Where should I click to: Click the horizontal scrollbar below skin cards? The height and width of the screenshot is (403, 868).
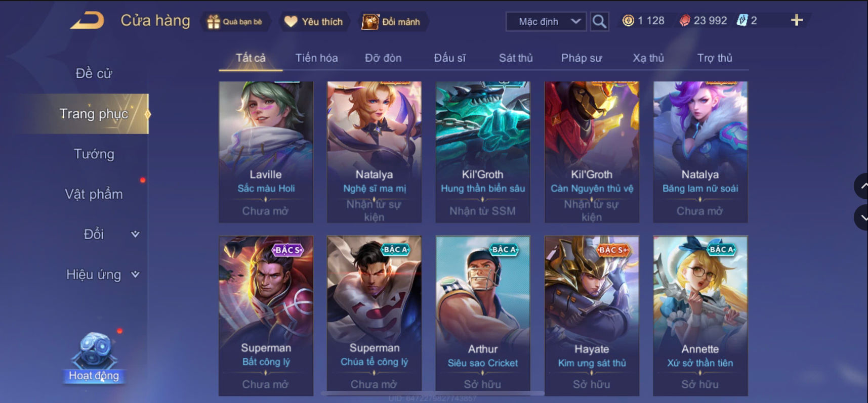[433, 393]
